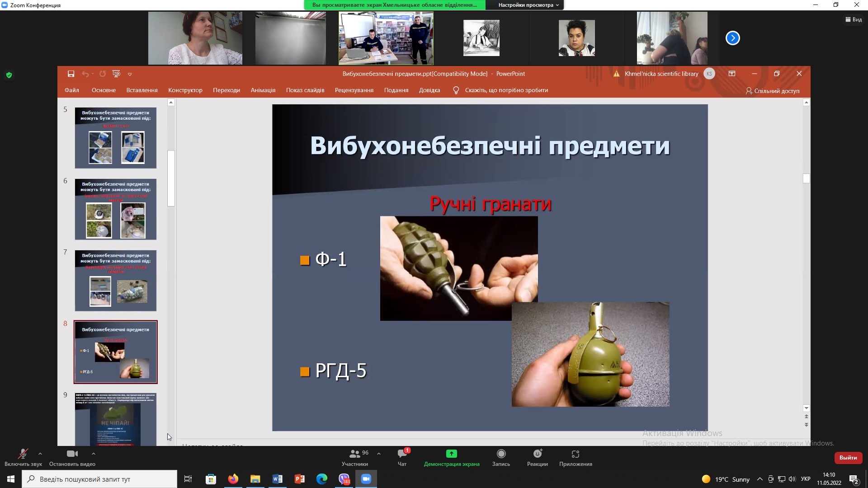868x488 pixels.
Task: Open the Participants list icon
Action: [x=355, y=454]
